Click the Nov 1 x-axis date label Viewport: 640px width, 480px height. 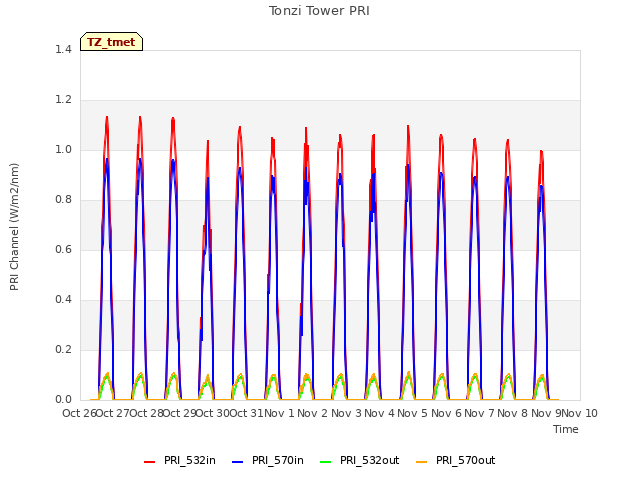coord(279,413)
